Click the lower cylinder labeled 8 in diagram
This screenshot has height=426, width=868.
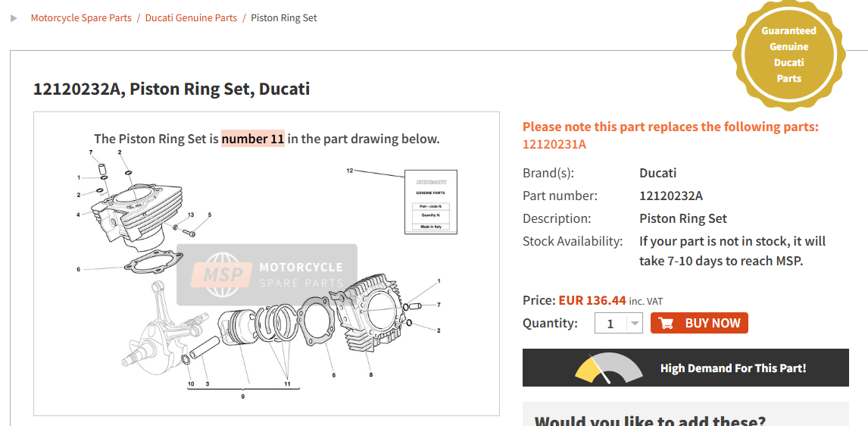(x=371, y=313)
